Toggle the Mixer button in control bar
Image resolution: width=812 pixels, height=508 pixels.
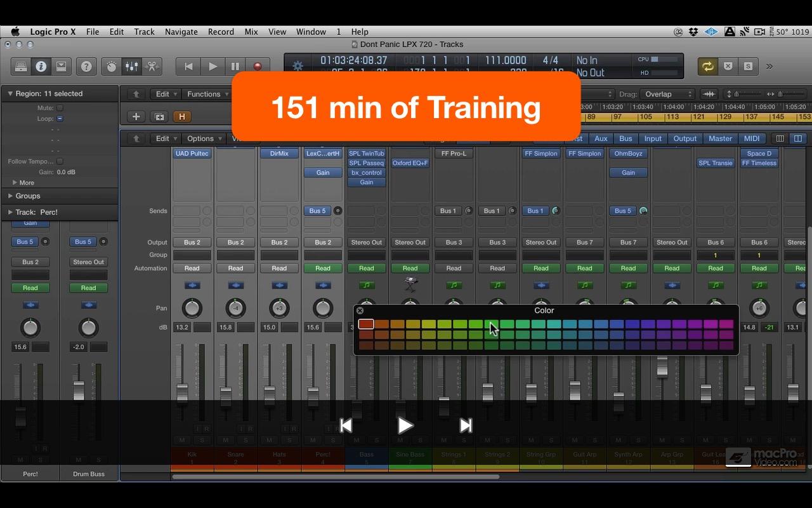coord(131,66)
